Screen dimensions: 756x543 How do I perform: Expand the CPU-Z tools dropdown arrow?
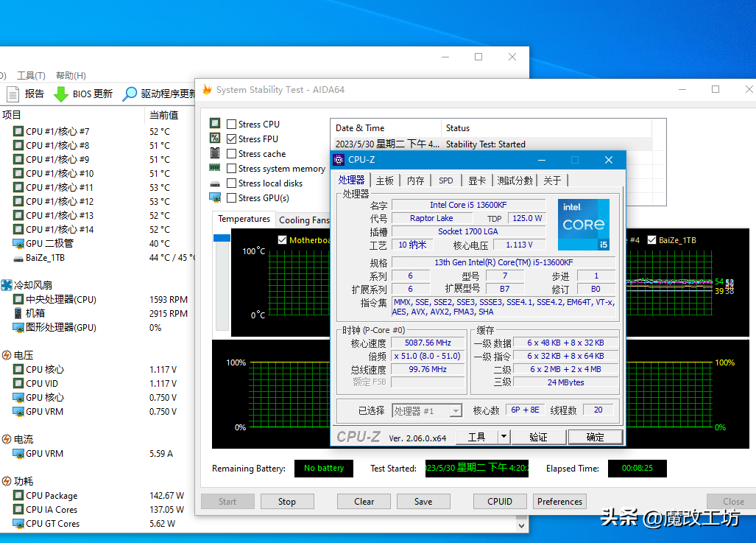(504, 437)
